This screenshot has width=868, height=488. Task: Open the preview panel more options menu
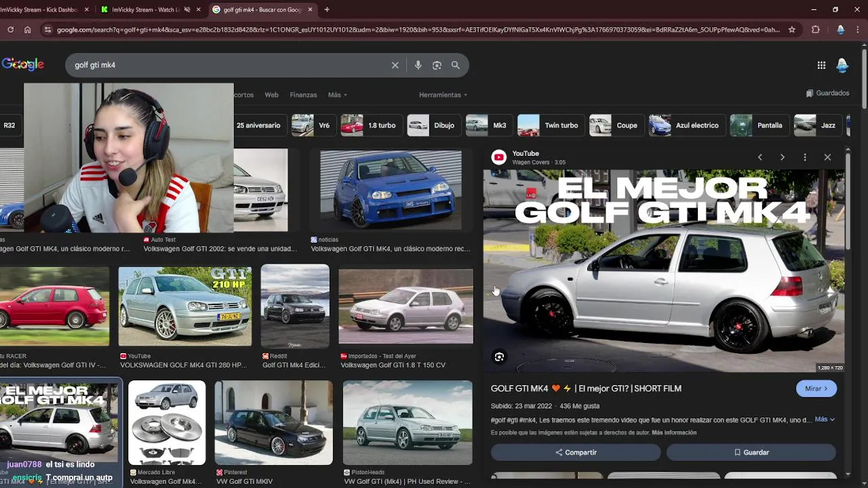click(x=805, y=157)
